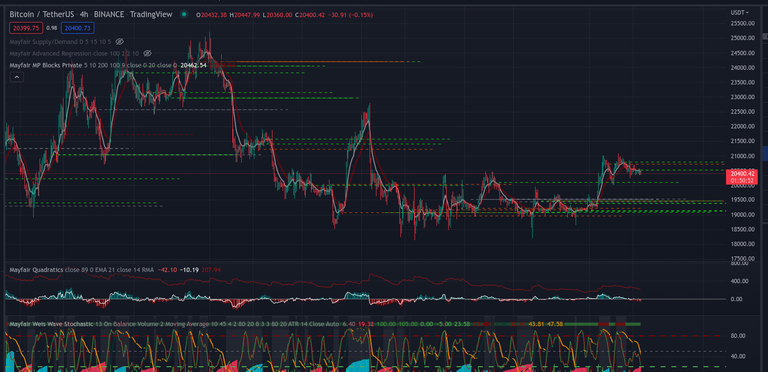The height and width of the screenshot is (372, 768).
Task: Click the 18000.00 level on price axis
Action: tap(742, 244)
